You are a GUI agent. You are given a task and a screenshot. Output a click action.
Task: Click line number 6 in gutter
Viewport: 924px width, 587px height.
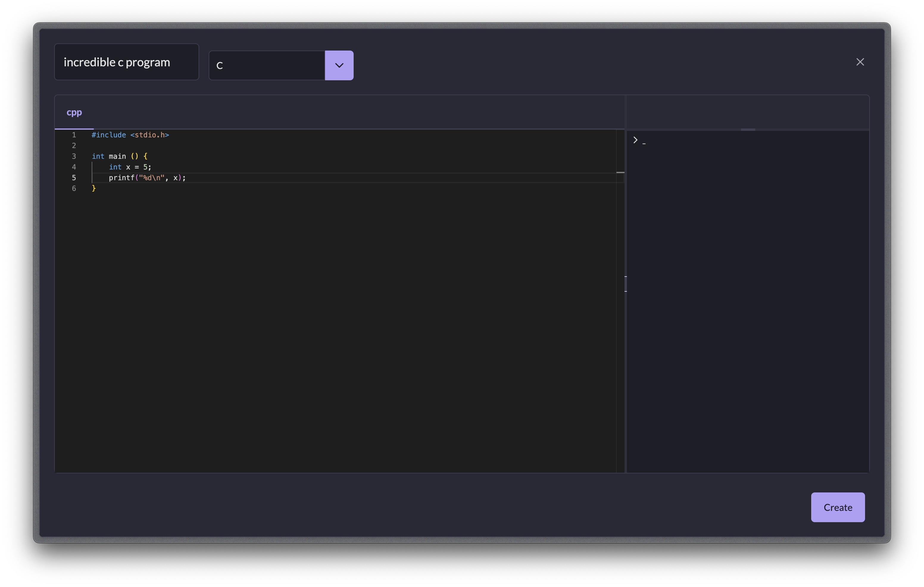74,189
